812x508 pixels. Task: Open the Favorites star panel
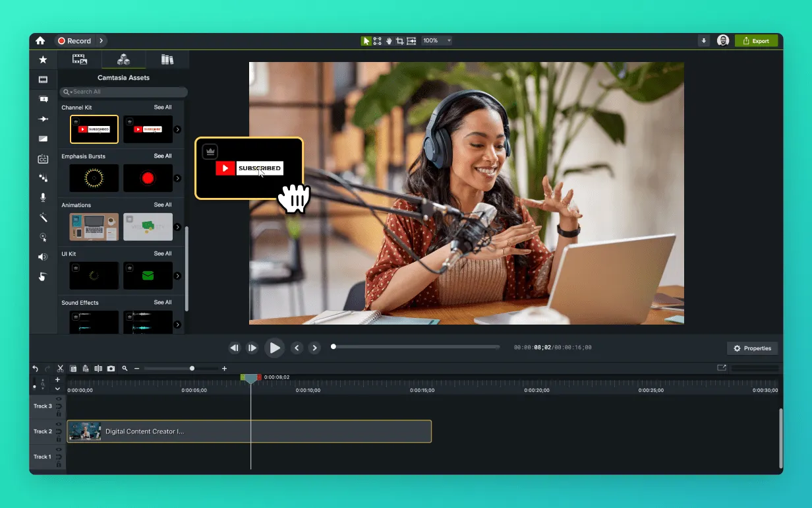[x=43, y=59]
